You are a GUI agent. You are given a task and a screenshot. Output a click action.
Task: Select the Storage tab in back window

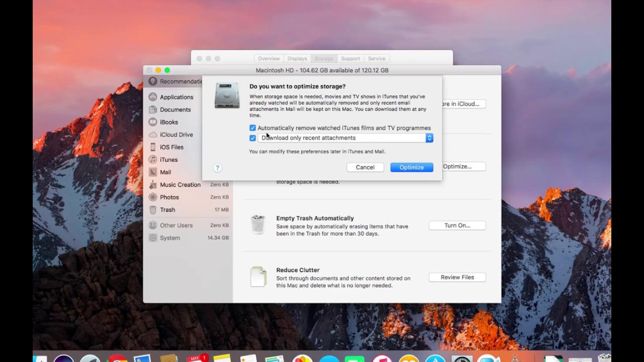point(324,59)
